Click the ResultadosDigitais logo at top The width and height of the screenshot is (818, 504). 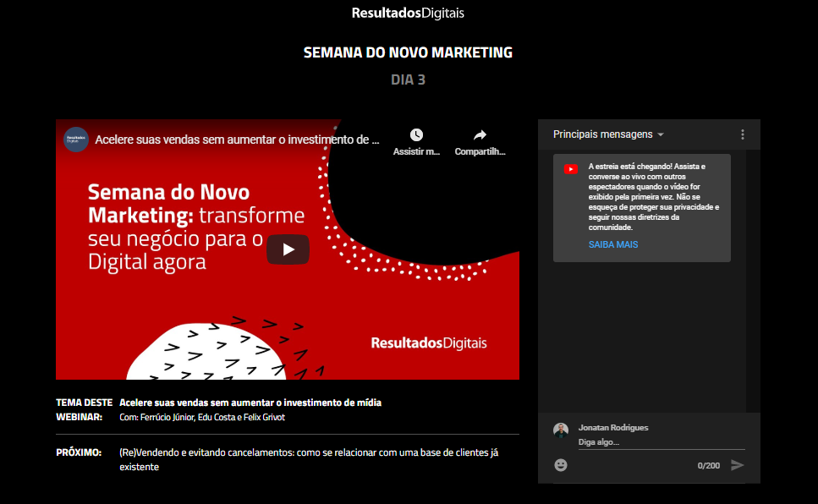pos(408,13)
